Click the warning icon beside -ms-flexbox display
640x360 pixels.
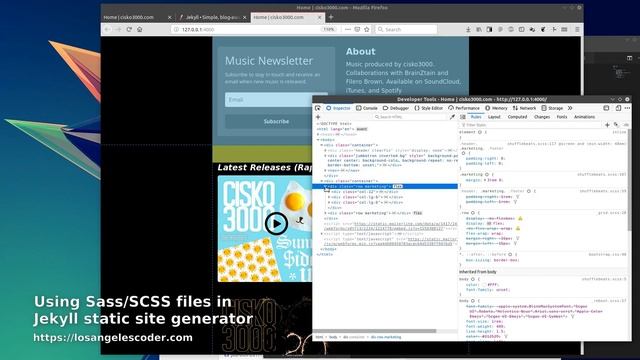click(x=520, y=218)
